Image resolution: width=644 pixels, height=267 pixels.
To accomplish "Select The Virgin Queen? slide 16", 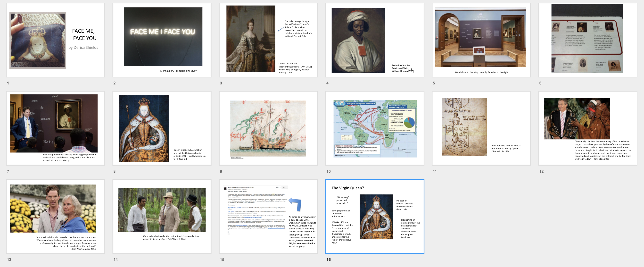I will (374, 216).
